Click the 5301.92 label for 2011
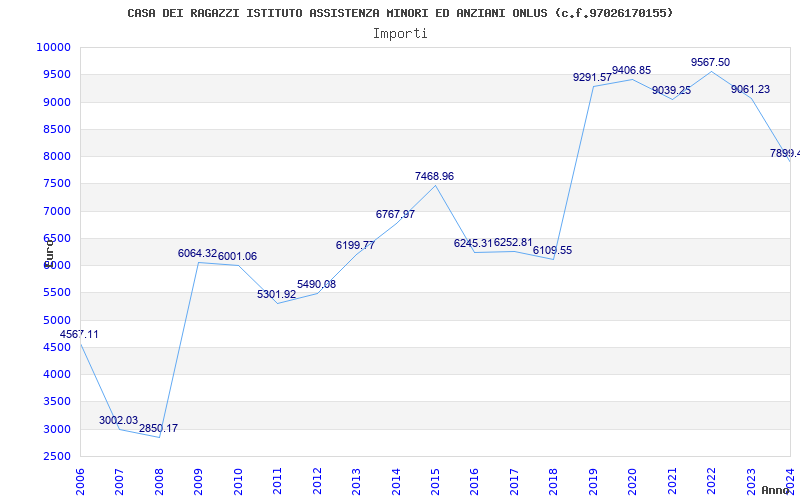 (277, 294)
